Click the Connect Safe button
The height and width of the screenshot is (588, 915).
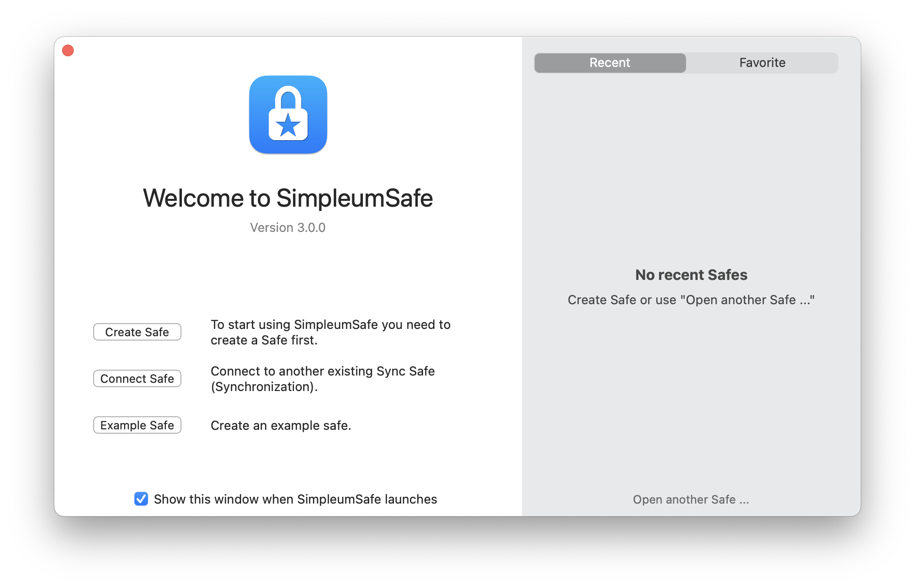click(x=137, y=378)
